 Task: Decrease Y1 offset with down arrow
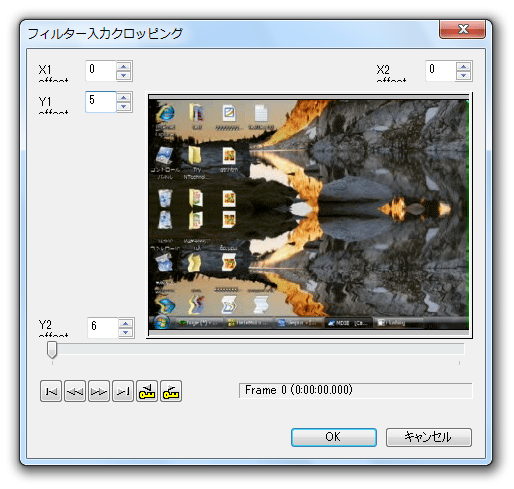click(x=124, y=106)
